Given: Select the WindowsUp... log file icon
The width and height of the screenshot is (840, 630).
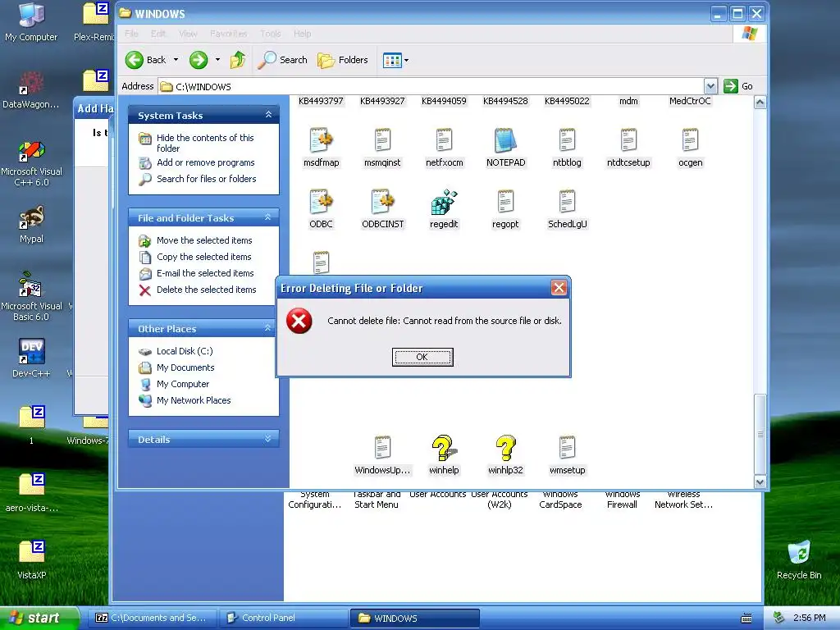Looking at the screenshot, I should coord(382,448).
